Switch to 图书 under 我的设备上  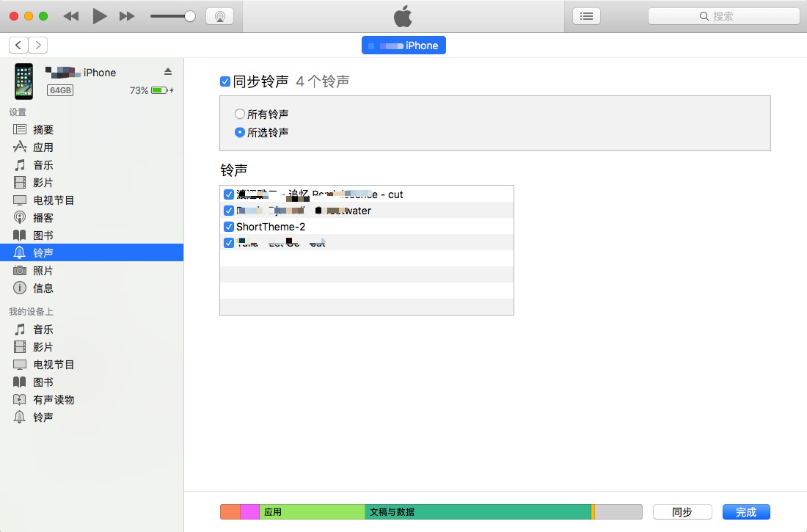42,382
